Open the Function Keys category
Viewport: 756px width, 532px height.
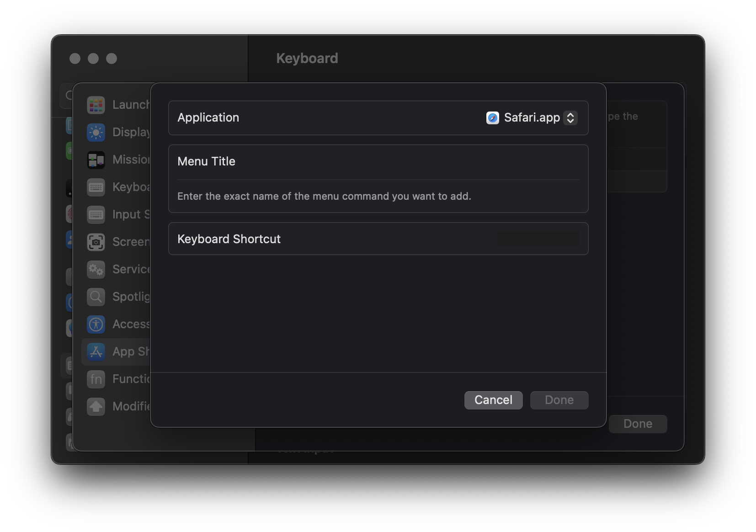(117, 379)
